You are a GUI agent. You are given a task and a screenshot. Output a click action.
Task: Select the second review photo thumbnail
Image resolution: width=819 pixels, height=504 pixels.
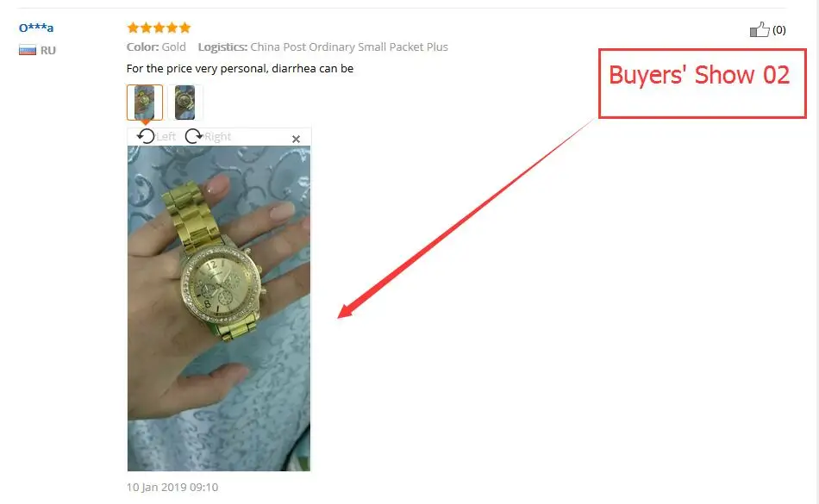click(x=184, y=103)
